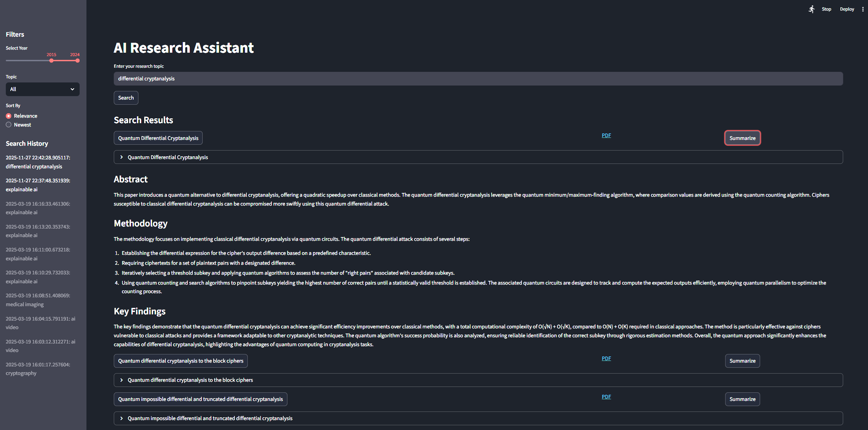
Task: Open the PDF for the block ciphers paper
Action: click(x=606, y=358)
